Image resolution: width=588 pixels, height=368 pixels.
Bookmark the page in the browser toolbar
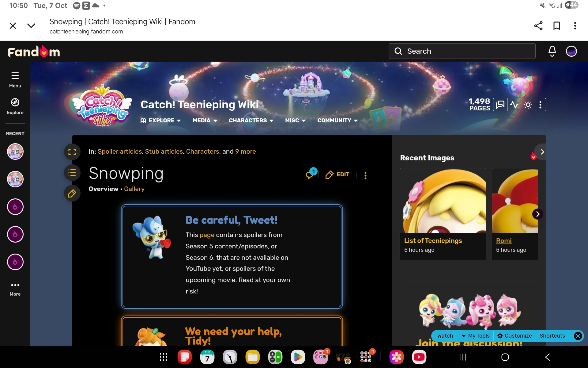556,26
